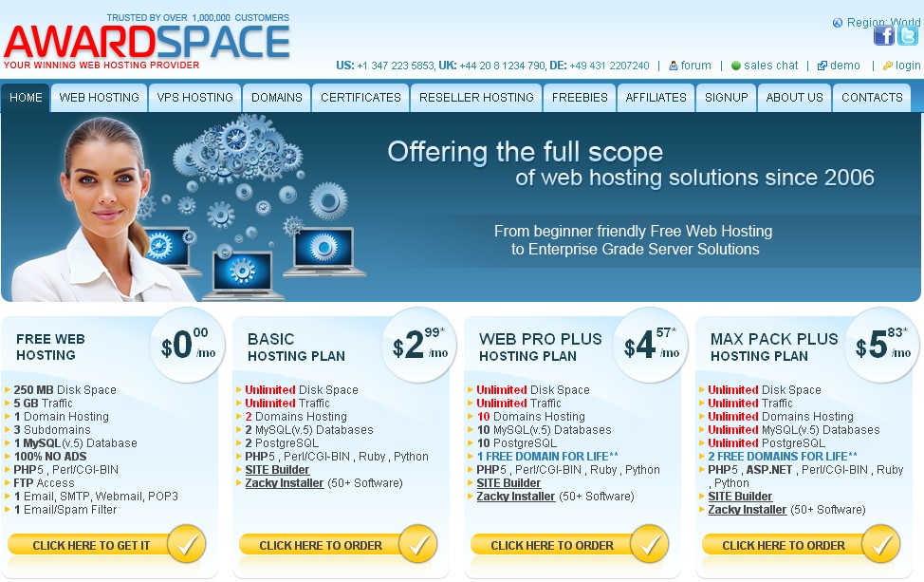This screenshot has width=924, height=582.
Task: Click the DE phone number +49 431 2207240
Action: tap(609, 66)
